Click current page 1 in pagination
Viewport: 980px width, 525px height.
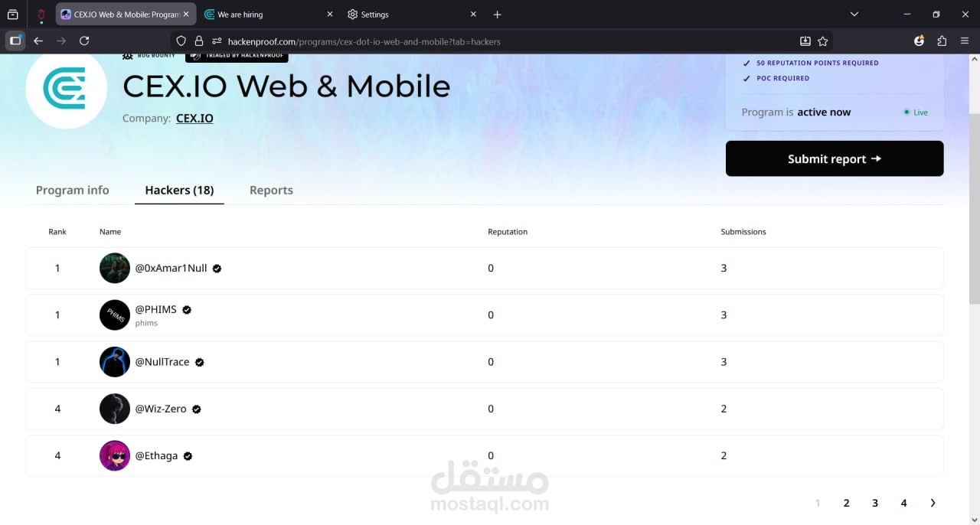click(x=818, y=503)
